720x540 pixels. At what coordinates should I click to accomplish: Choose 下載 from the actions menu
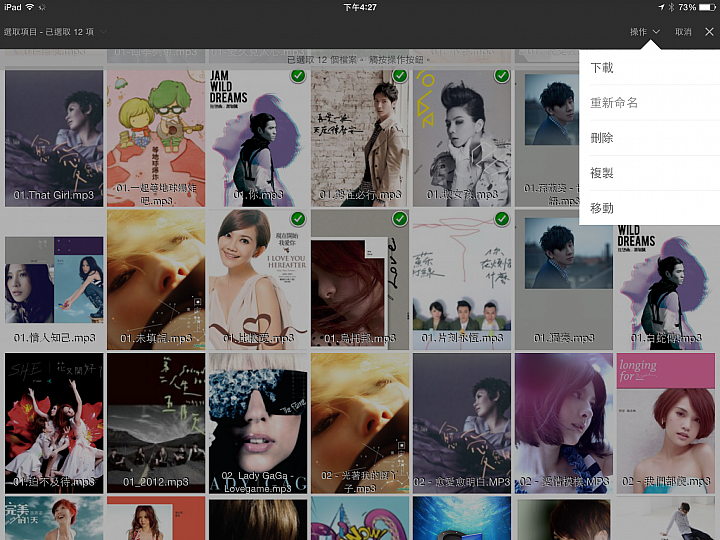(649, 68)
